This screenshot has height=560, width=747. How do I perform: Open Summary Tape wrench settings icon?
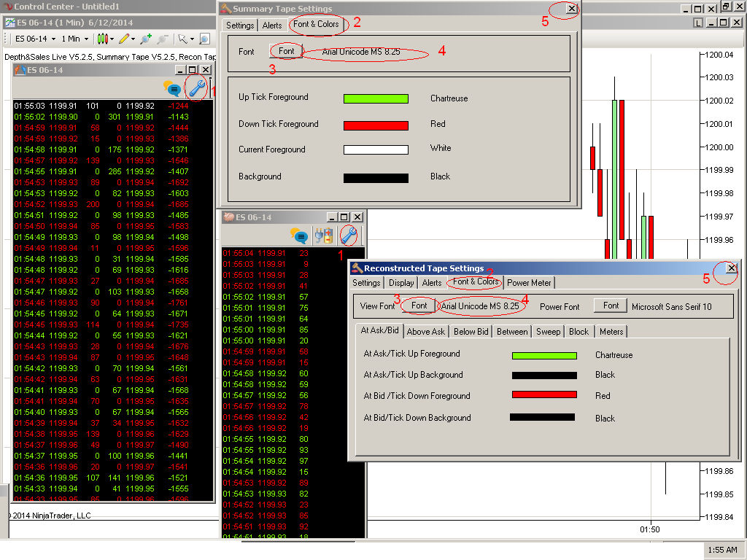196,88
